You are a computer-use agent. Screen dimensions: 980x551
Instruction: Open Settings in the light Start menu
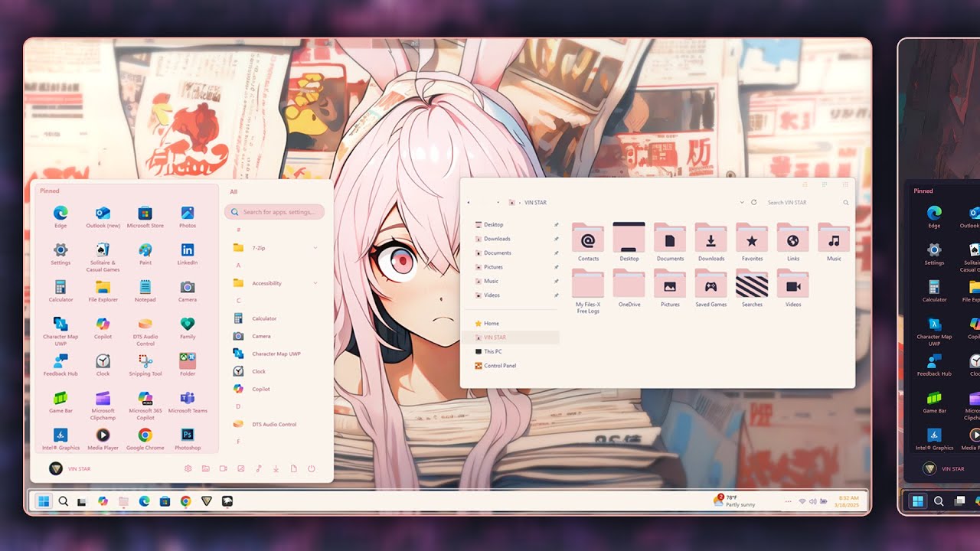pos(60,253)
